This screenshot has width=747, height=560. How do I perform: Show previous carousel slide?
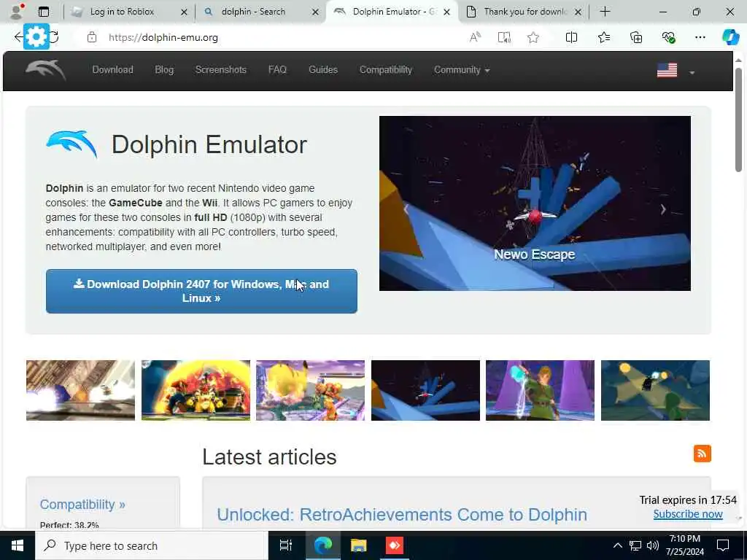[406, 209]
